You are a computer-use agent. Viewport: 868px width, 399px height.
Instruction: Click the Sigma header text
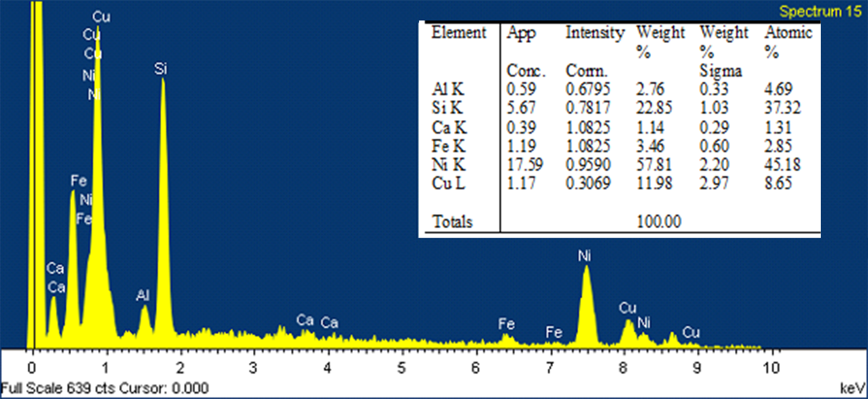pyautogui.click(x=721, y=72)
